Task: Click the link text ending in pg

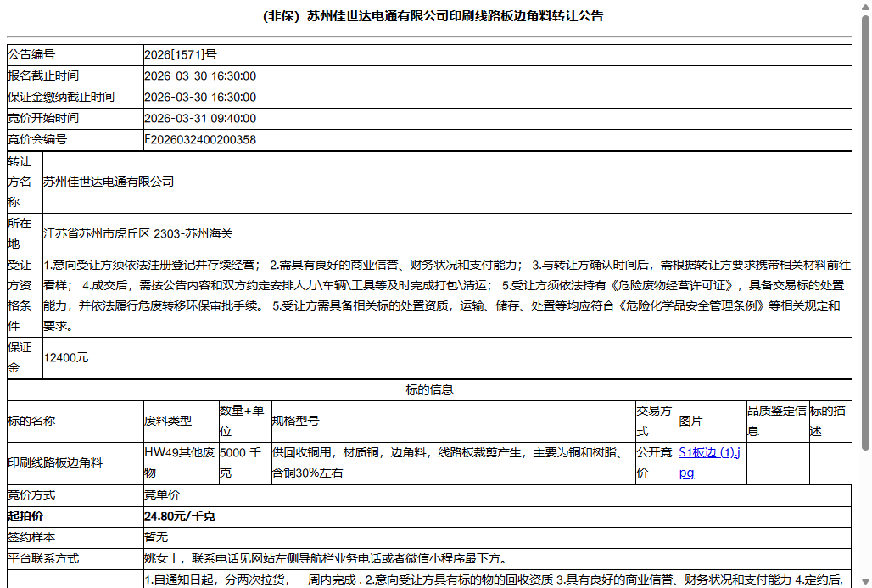Action: (x=685, y=472)
